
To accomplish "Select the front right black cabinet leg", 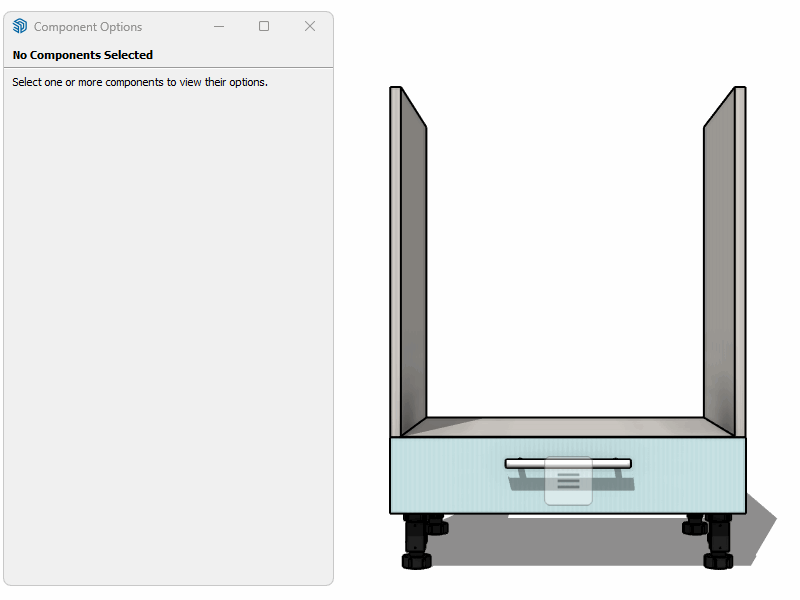I will [718, 545].
